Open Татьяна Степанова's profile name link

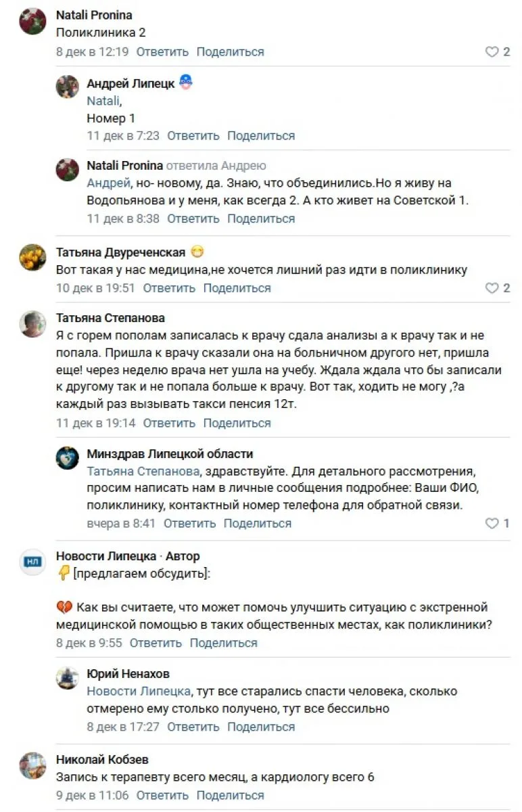tap(110, 318)
